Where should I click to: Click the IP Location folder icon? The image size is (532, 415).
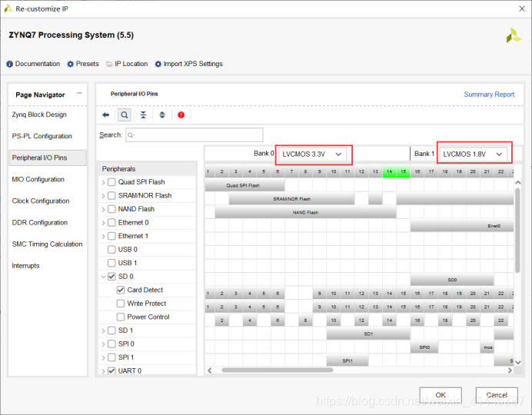(x=109, y=64)
